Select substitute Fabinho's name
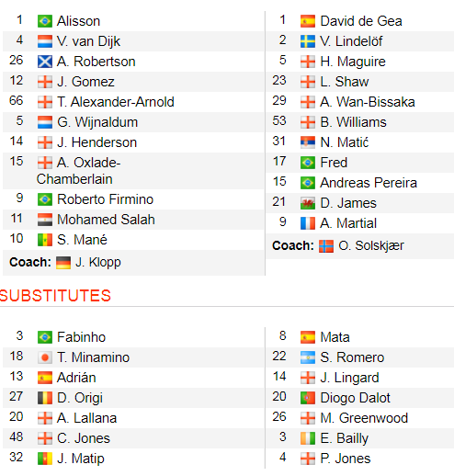Screen dimensions: 454x476 click(x=81, y=337)
